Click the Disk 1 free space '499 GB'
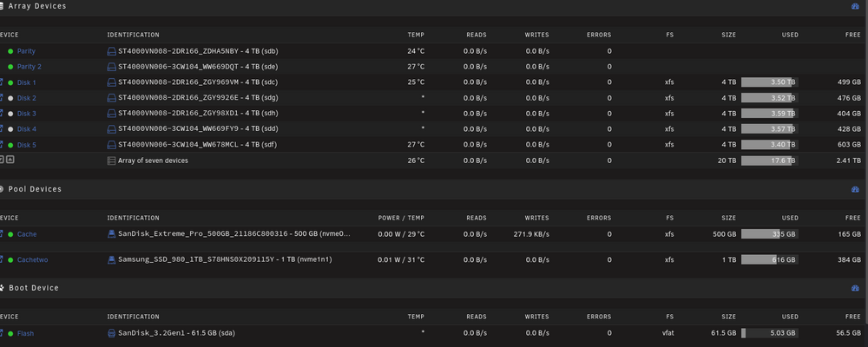Viewport: 868px width, 347px height. pos(849,82)
